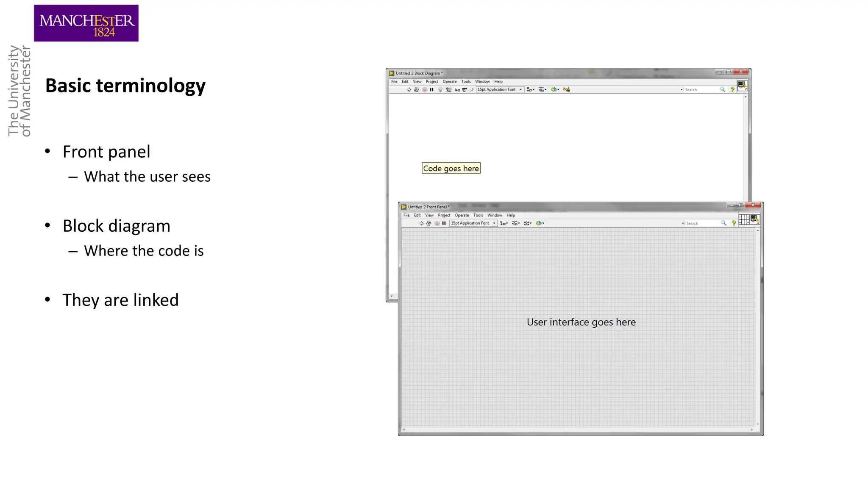Click Front Panel vertical scrollbar
The image size is (868, 488).
[758, 327]
